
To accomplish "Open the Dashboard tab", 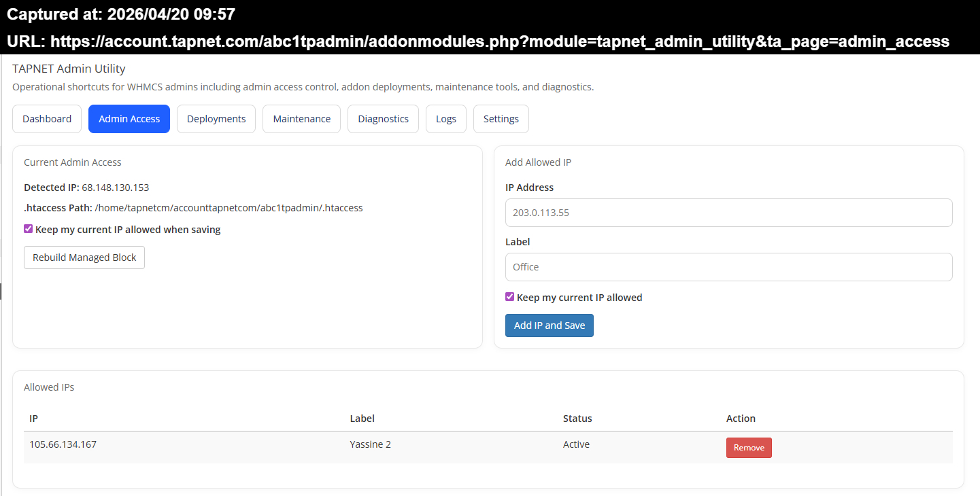I will pyautogui.click(x=47, y=119).
